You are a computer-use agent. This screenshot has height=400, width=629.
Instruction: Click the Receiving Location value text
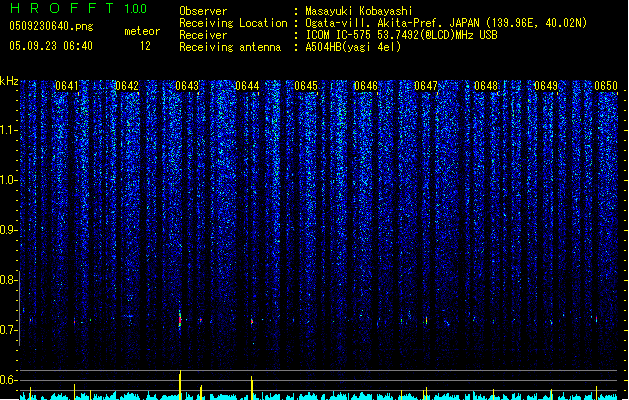pos(446,23)
